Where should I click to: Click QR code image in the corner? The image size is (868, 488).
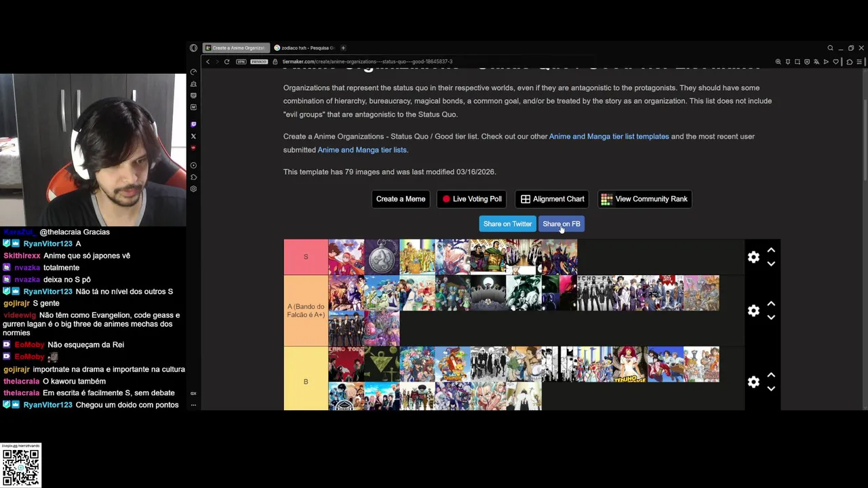click(x=21, y=467)
